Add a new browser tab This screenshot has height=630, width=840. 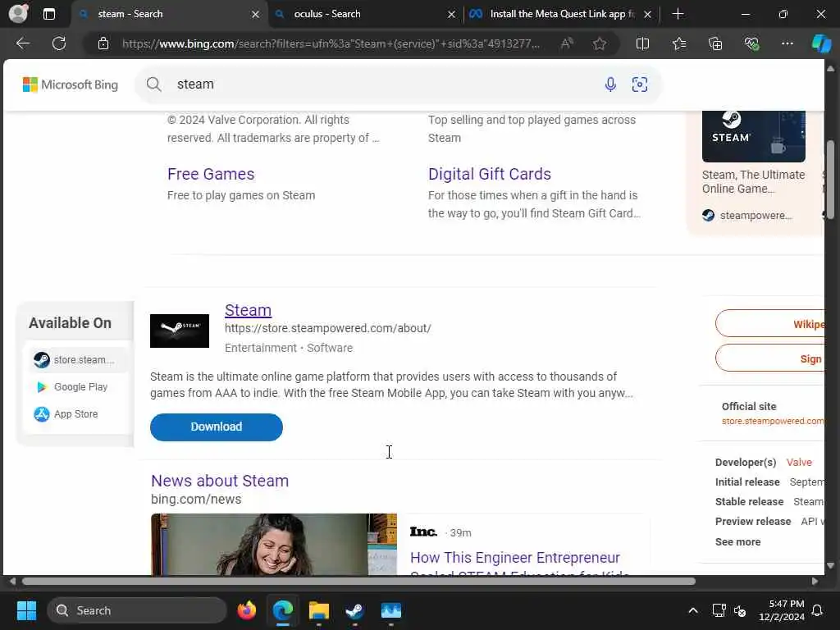click(x=678, y=14)
